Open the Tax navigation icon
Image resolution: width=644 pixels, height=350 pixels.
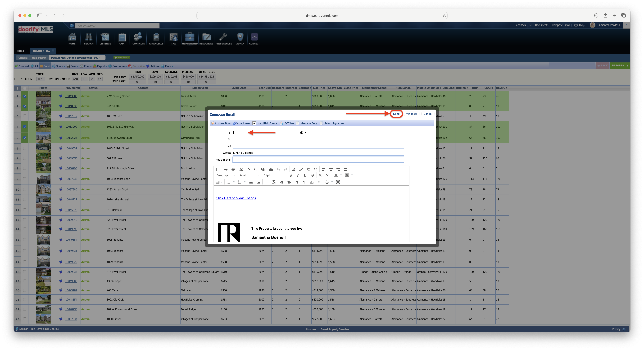(x=173, y=39)
